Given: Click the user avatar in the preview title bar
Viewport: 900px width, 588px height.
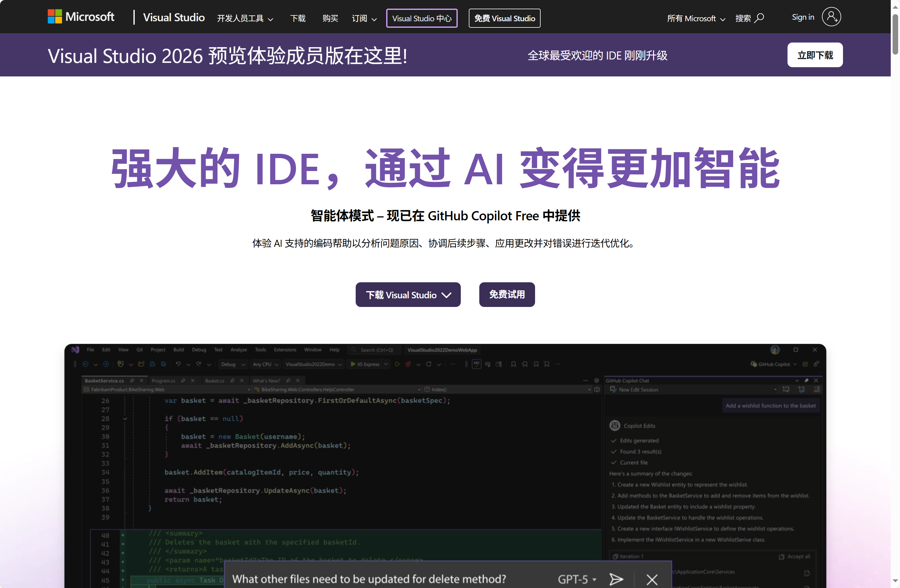Looking at the screenshot, I should pos(775,350).
